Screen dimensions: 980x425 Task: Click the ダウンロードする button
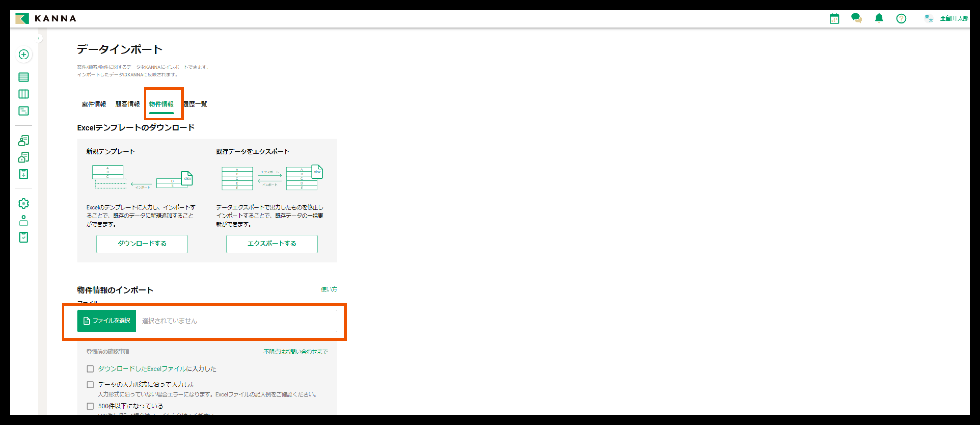pos(142,244)
